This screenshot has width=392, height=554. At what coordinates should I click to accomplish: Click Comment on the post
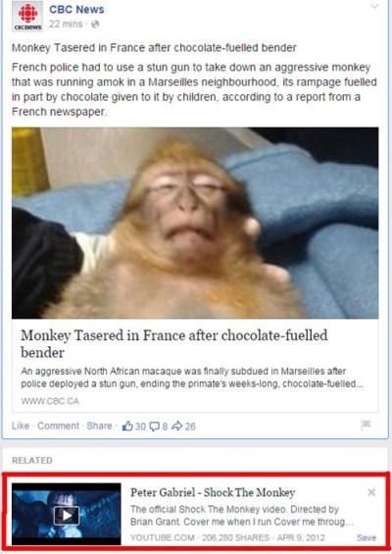pyautogui.click(x=58, y=426)
